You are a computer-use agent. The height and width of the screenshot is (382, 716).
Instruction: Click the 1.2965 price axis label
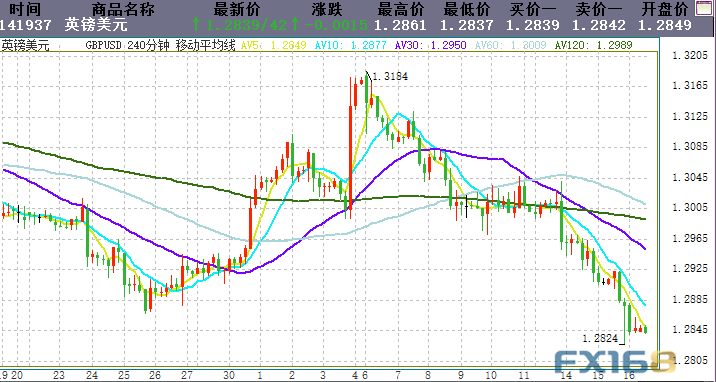[690, 238]
